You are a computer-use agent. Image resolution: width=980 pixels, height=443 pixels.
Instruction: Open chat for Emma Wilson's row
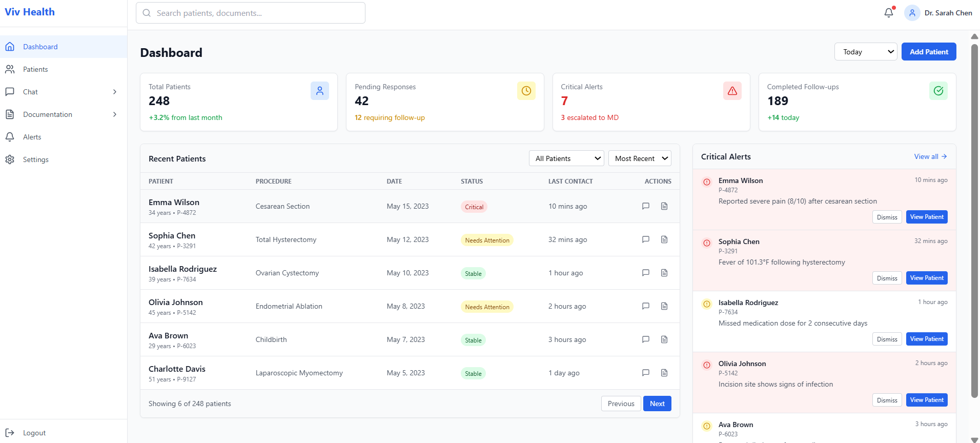point(646,206)
